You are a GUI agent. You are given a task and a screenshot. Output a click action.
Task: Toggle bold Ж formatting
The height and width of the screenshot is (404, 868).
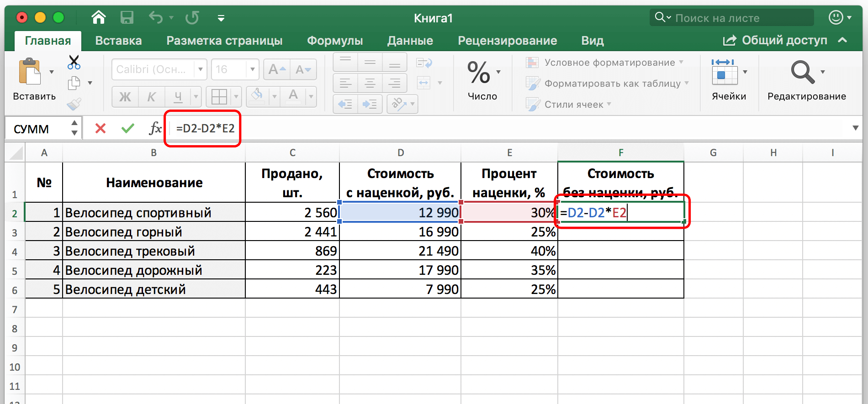click(x=125, y=97)
